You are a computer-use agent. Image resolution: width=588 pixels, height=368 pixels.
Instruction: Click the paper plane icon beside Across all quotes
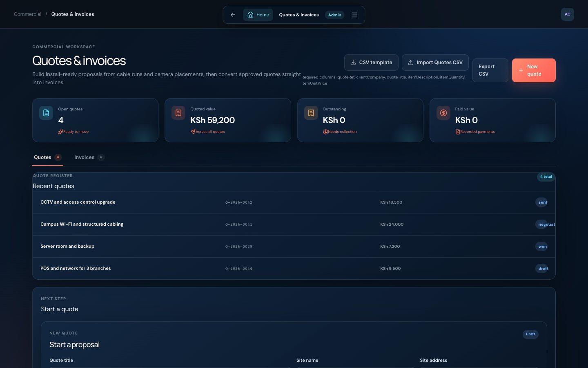click(193, 132)
